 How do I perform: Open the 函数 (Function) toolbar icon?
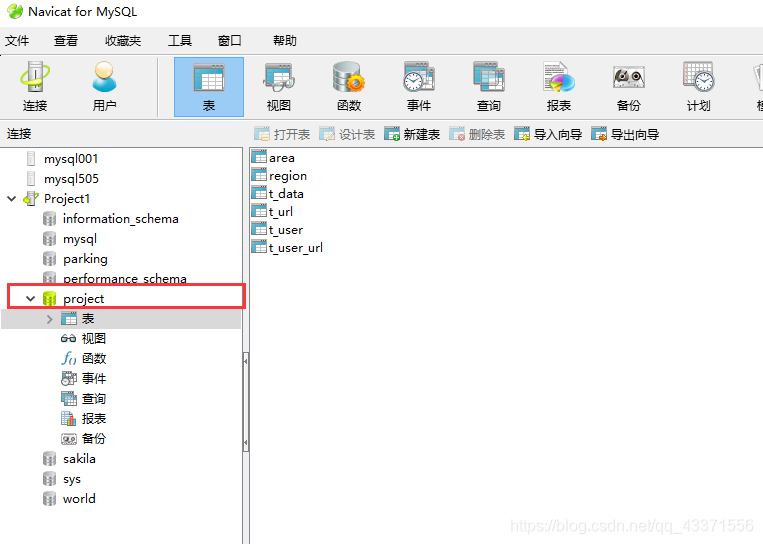coord(349,87)
